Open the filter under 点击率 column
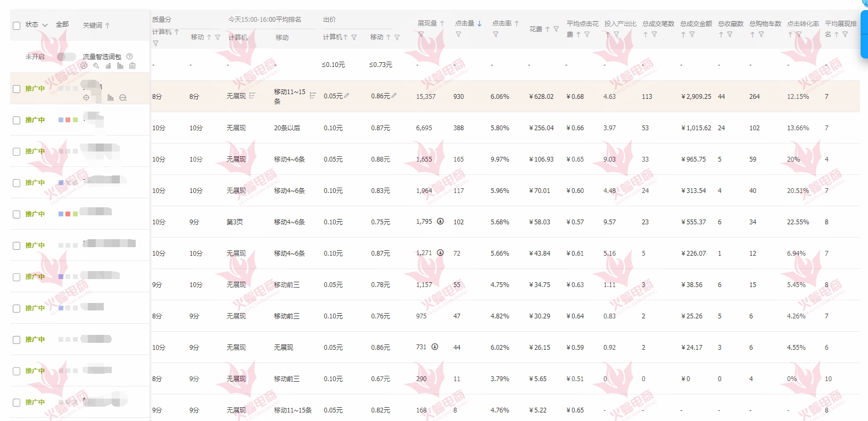This screenshot has height=421, width=868. (495, 35)
